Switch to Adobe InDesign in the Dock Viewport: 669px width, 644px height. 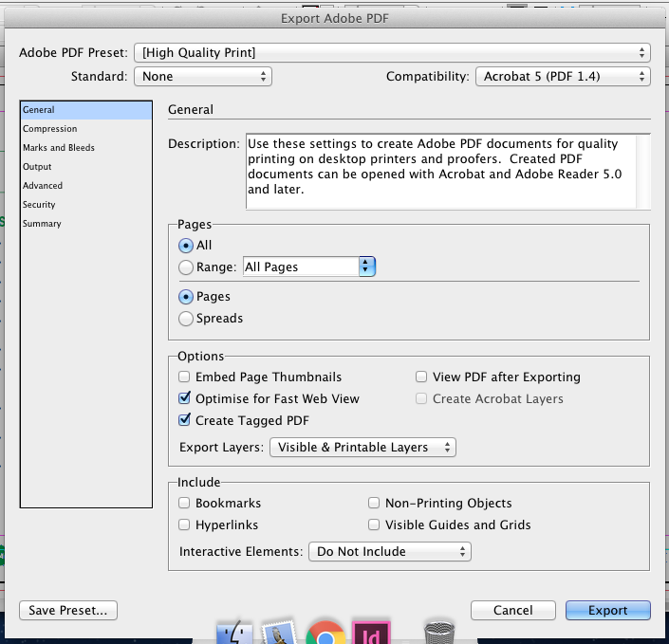point(371,633)
